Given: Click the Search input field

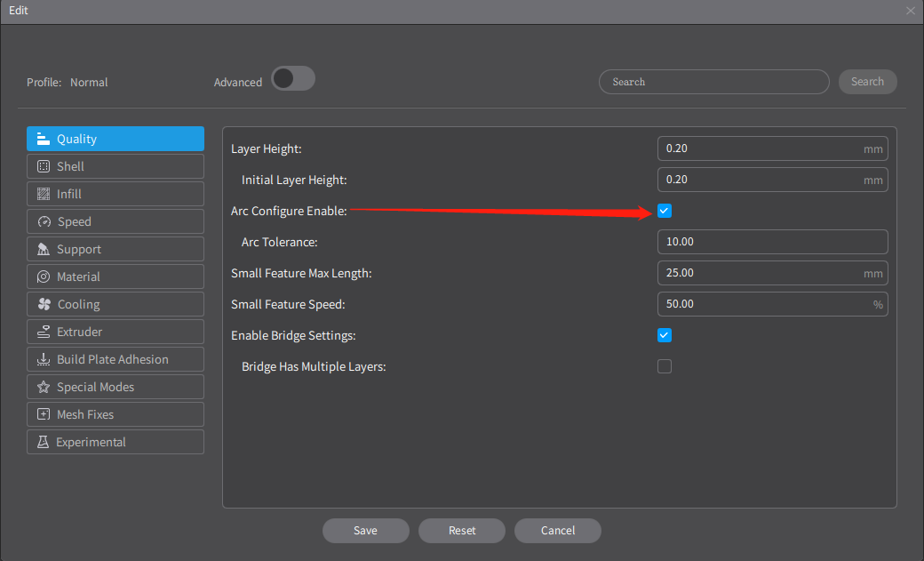Looking at the screenshot, I should (x=714, y=82).
